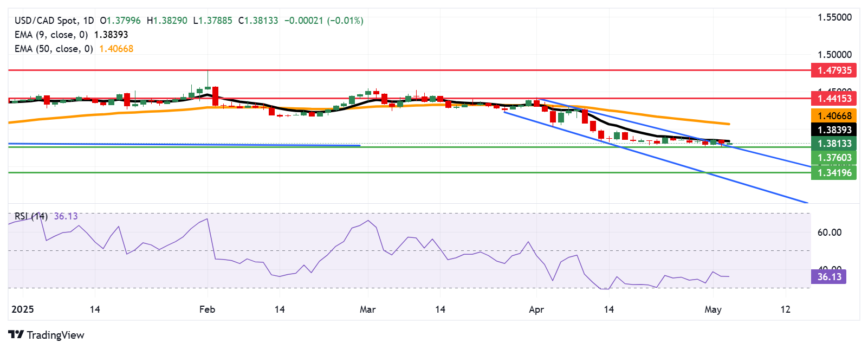Click the RSI legend value 36.13
This screenshot has width=868, height=349.
point(66,216)
